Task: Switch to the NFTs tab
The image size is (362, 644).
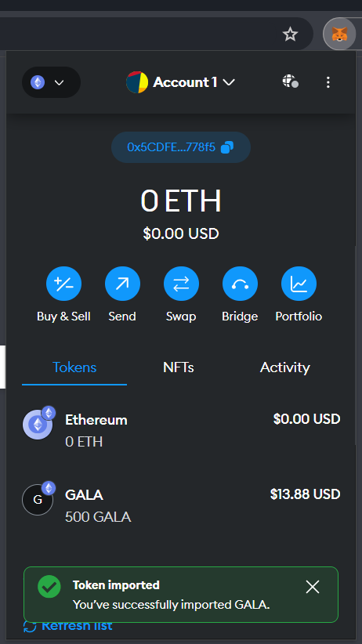Action: coord(179,367)
